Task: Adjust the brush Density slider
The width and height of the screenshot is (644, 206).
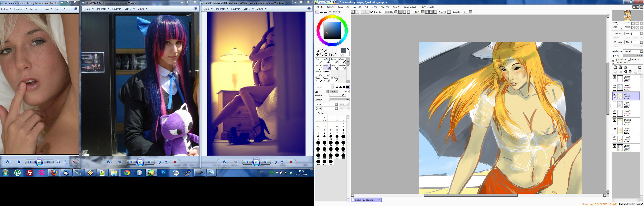Action: pos(339,99)
